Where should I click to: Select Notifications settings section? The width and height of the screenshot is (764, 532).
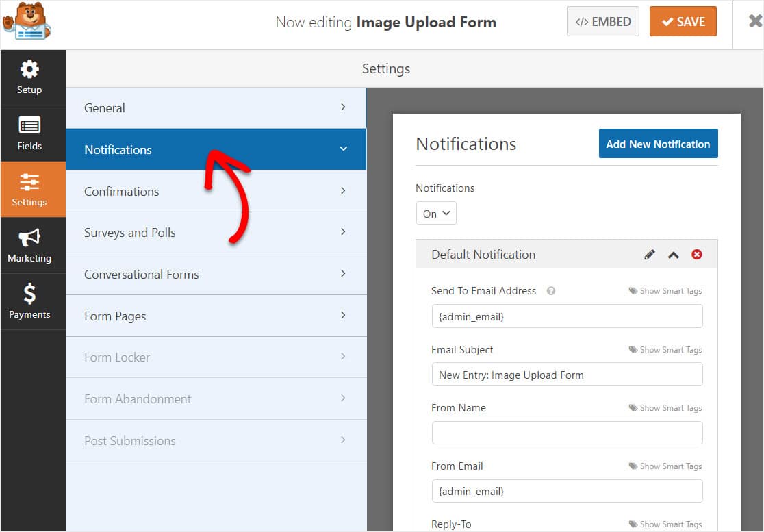(x=216, y=149)
